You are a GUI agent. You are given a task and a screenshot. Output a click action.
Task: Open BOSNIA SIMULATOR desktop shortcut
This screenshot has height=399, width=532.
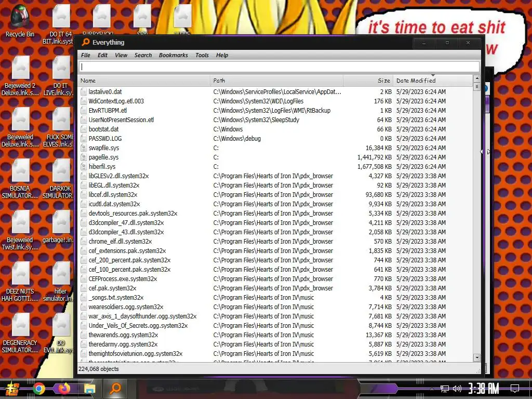[20, 179]
